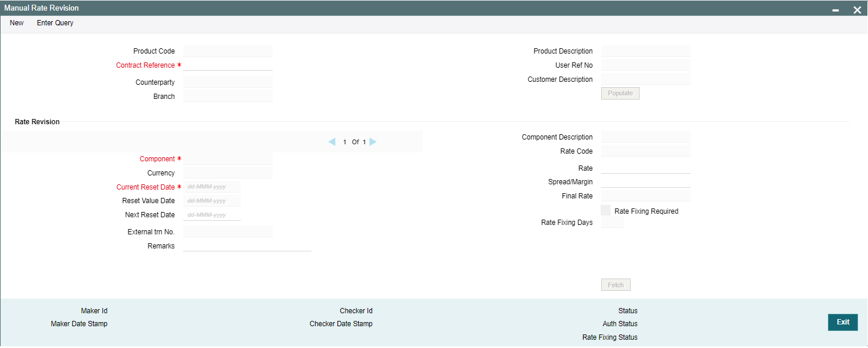
Task: Click the Customer Description field
Action: pos(646,79)
